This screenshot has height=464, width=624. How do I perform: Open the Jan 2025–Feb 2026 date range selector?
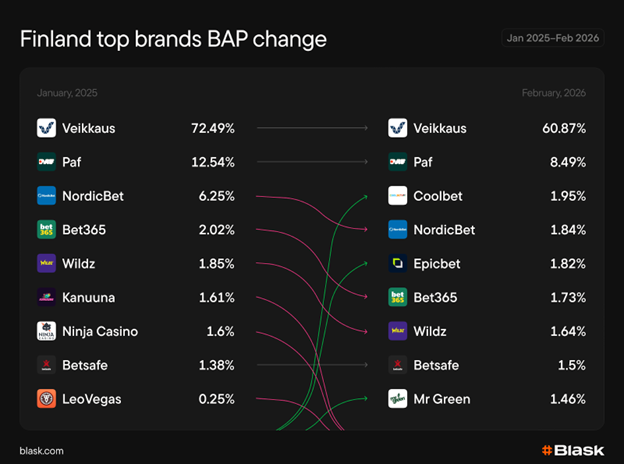coord(553,38)
